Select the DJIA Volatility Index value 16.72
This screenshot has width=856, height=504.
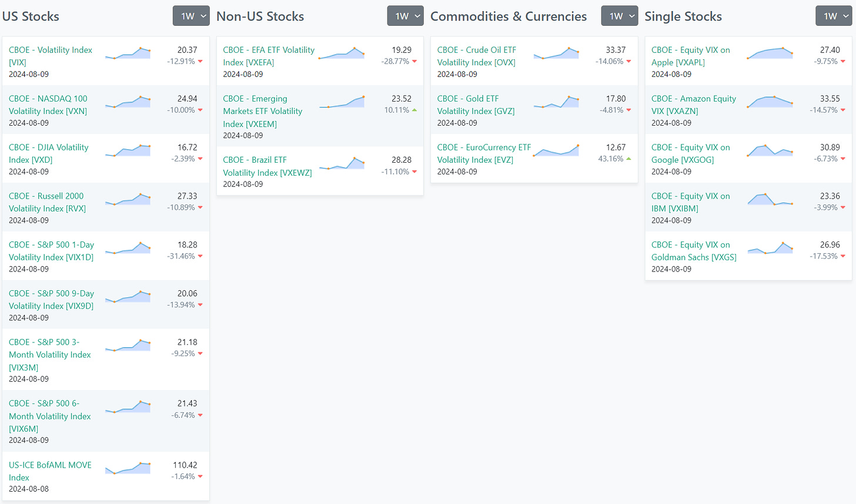(187, 147)
